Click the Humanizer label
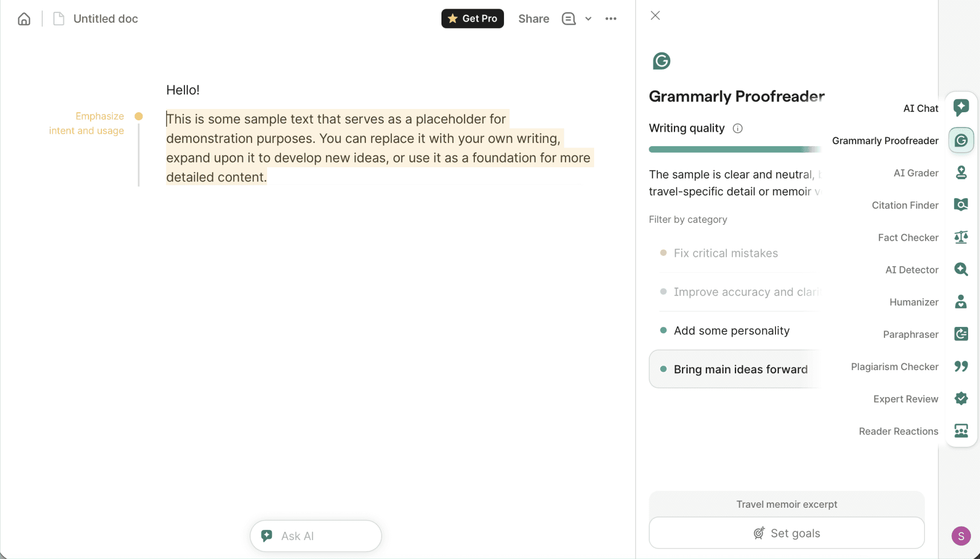Screen dimensions: 980x559 click(914, 302)
